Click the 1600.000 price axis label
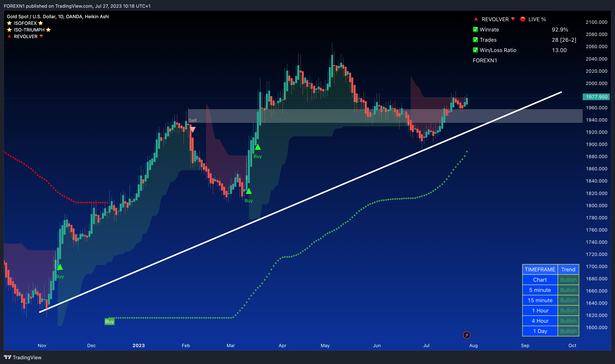The height and width of the screenshot is (364, 615). [x=596, y=327]
